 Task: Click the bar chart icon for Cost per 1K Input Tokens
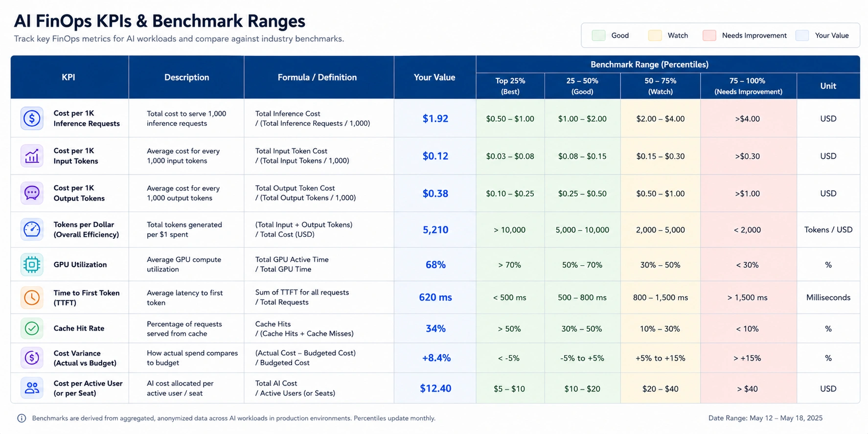32,156
